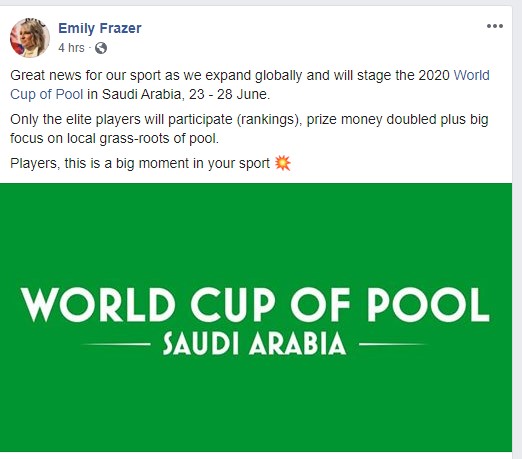Click the word "(rankings)" in the post
Viewport: 522px width, 459px height.
click(x=269, y=120)
